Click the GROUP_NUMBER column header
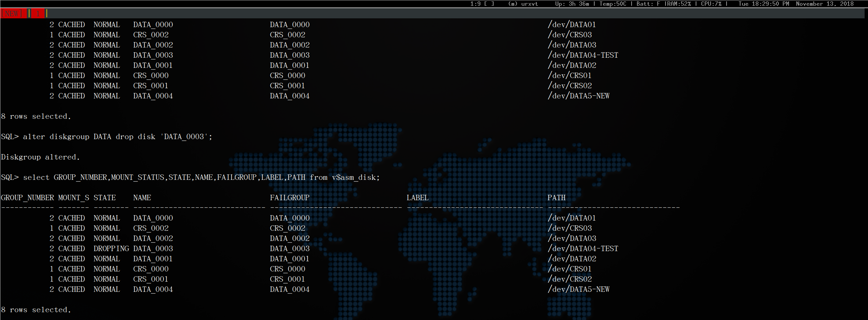The height and width of the screenshot is (320, 868). point(27,198)
